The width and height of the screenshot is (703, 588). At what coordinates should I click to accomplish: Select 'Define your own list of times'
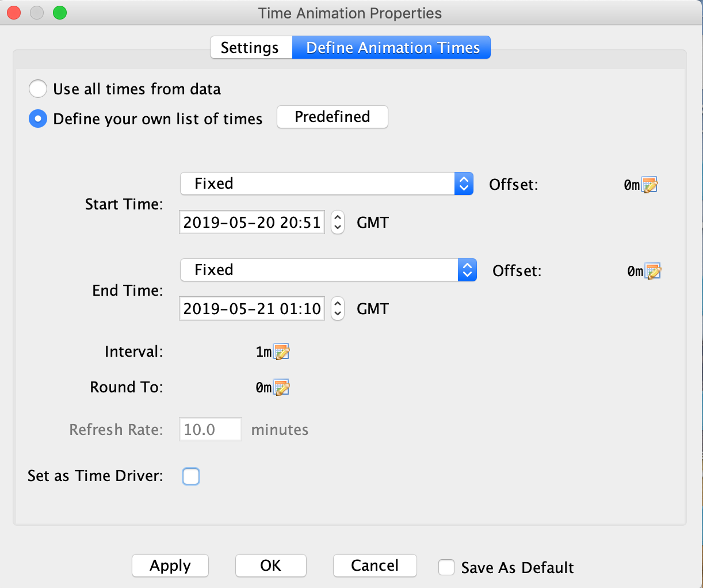pyautogui.click(x=38, y=119)
